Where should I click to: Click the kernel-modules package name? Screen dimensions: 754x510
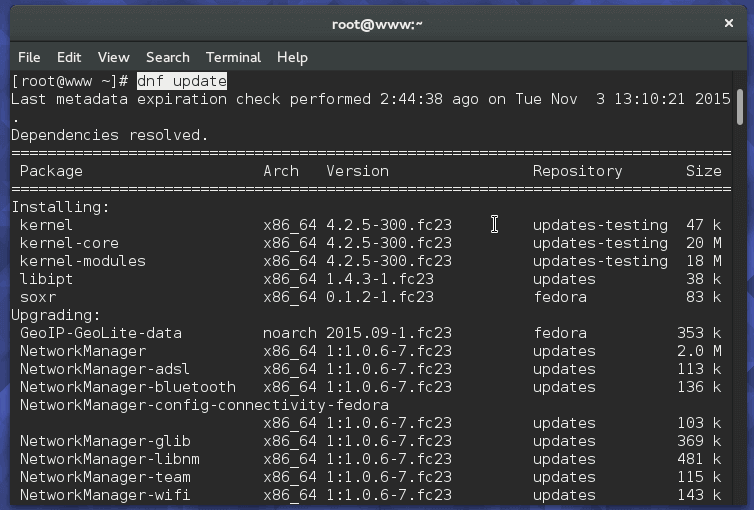point(82,261)
